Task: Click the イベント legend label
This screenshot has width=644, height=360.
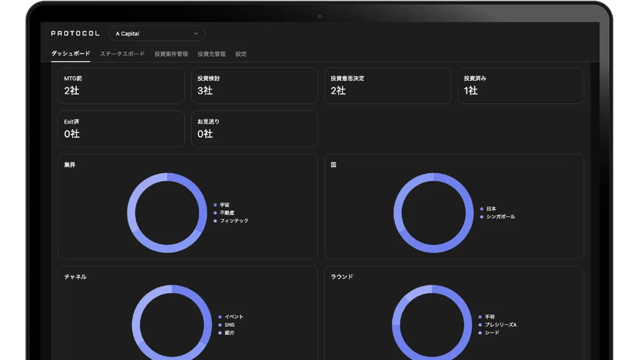Action: [x=234, y=317]
